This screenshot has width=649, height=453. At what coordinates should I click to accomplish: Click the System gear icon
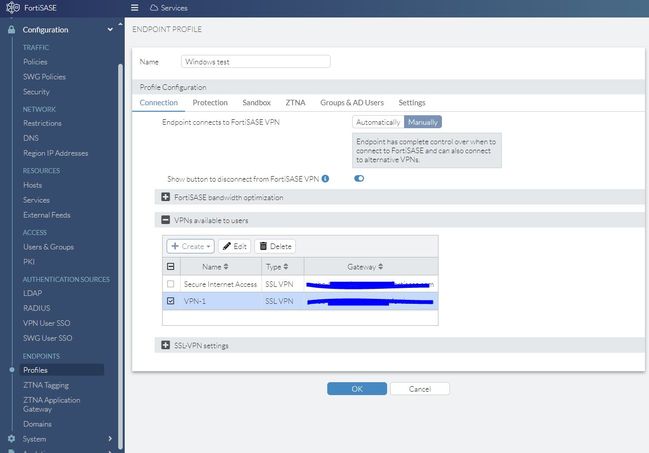tap(12, 439)
